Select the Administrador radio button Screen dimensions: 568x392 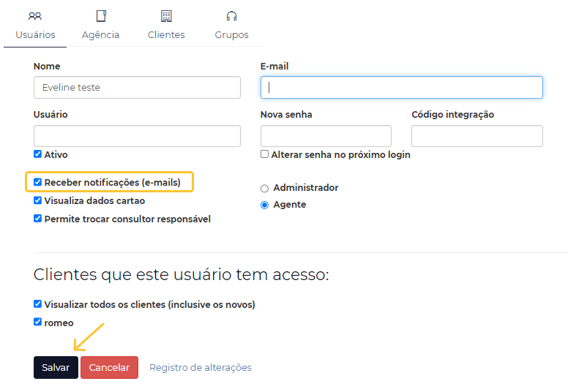point(264,188)
